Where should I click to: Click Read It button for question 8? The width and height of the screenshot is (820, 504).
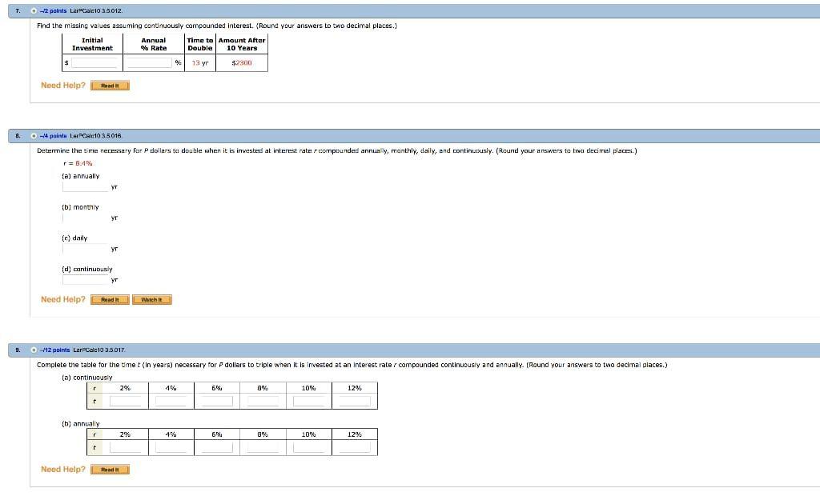pyautogui.click(x=110, y=300)
